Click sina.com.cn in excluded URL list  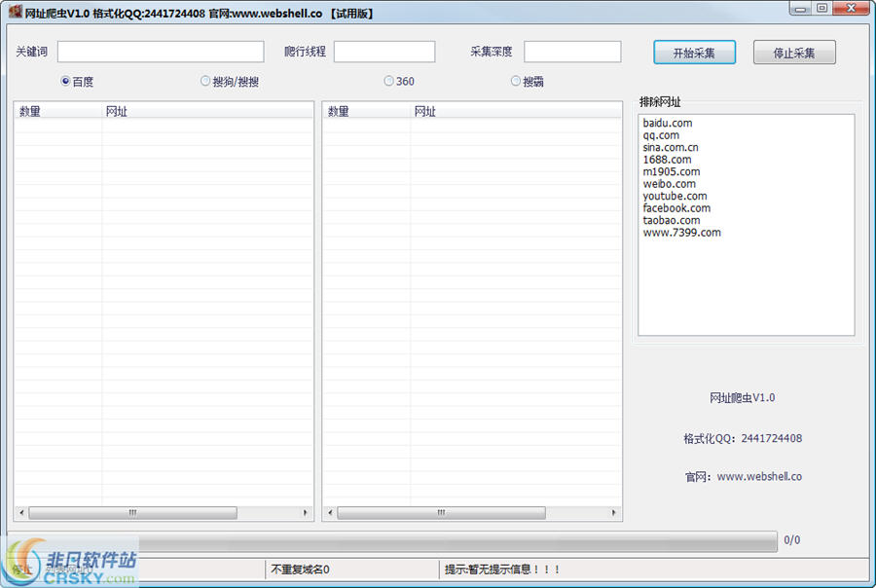click(671, 148)
